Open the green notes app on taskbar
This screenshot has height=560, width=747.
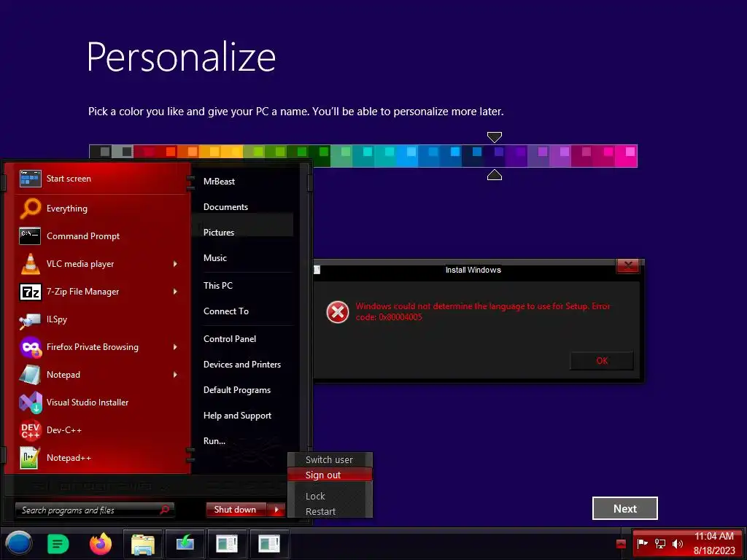(x=58, y=544)
